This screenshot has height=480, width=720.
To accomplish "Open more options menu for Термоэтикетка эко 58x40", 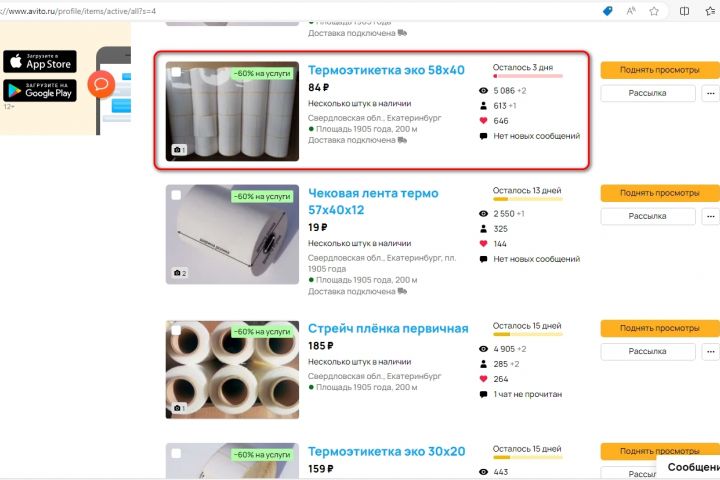I will [x=710, y=93].
